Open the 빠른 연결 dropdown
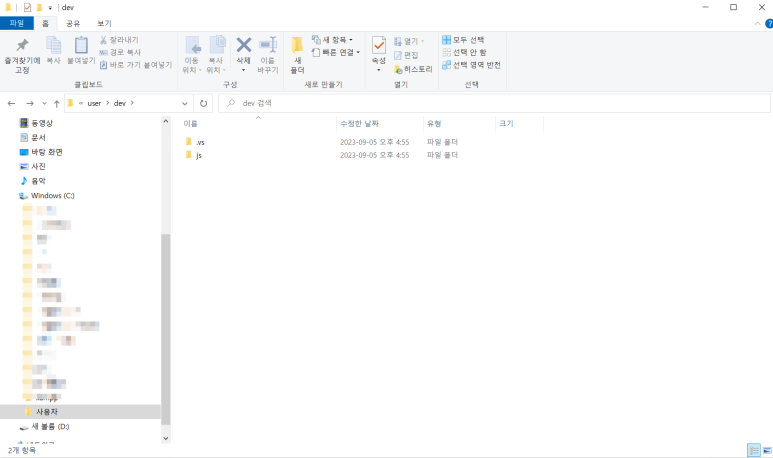 point(336,52)
